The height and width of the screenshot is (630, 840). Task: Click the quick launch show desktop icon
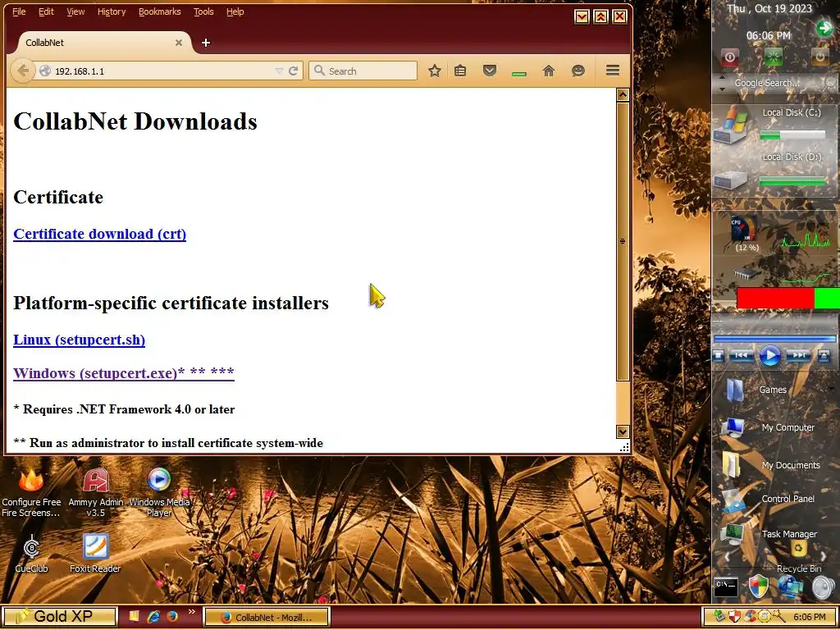[x=134, y=617]
